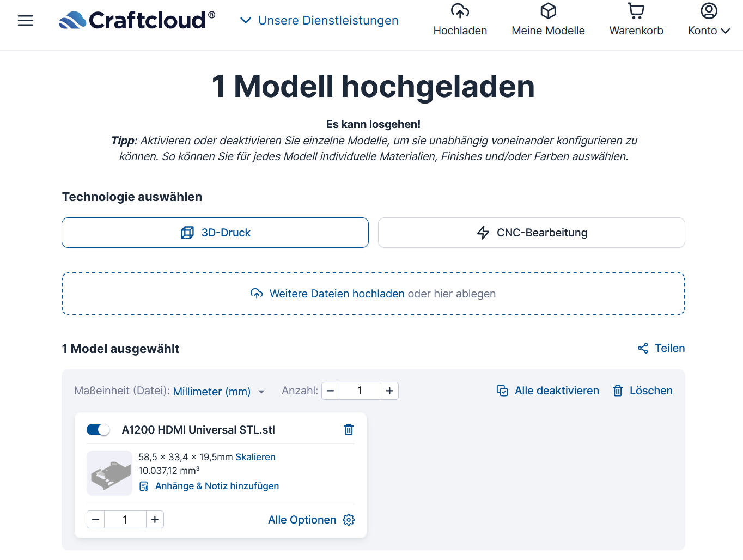Image resolution: width=743 pixels, height=560 pixels.
Task: Expand Unsere Dienstleistungen dropdown
Action: (x=320, y=20)
